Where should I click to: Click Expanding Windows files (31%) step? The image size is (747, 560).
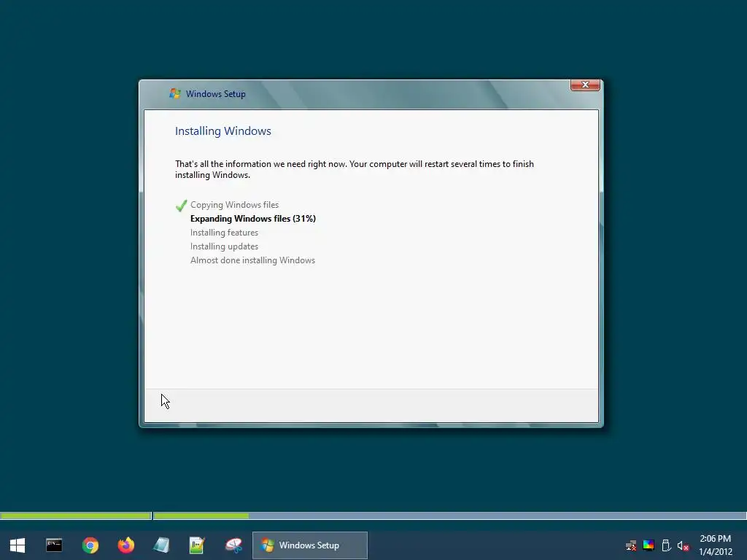[253, 219]
